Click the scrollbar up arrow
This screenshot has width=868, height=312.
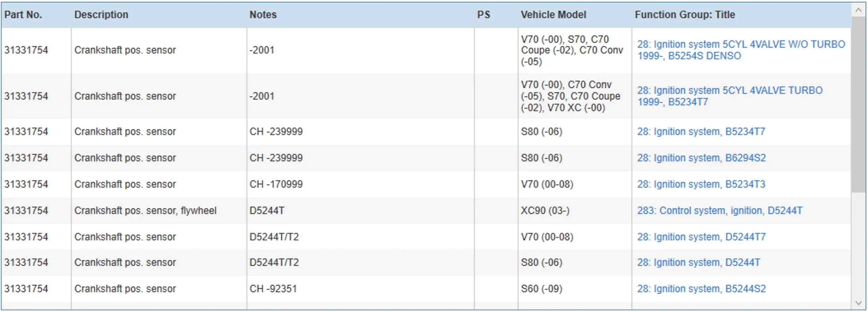pyautogui.click(x=858, y=10)
